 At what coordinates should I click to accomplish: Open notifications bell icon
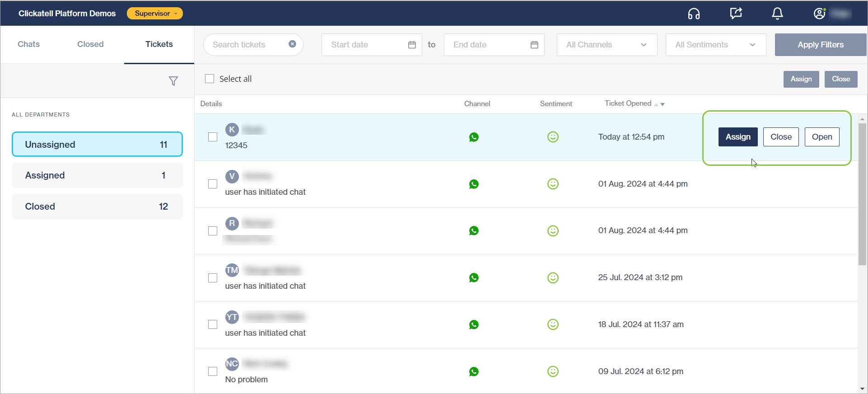pyautogui.click(x=777, y=14)
